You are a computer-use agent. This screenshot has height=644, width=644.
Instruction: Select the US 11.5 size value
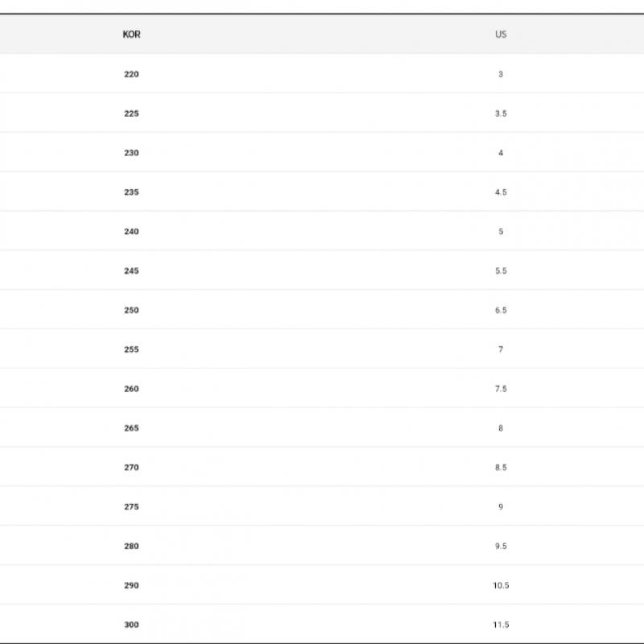[x=501, y=625]
